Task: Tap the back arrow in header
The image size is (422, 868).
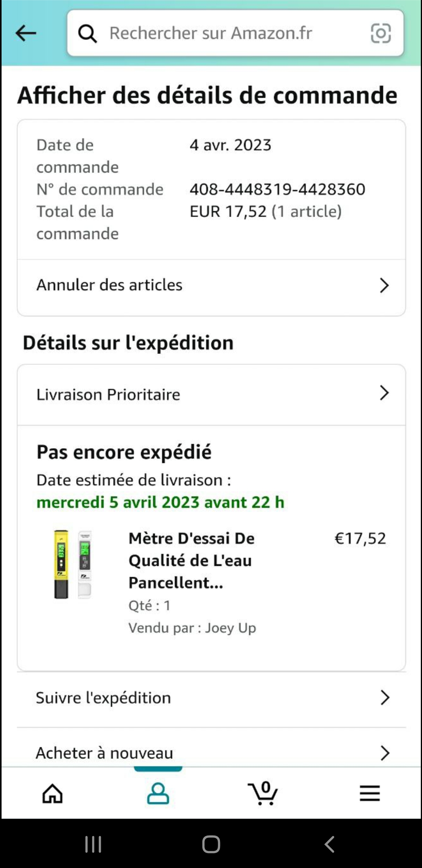Action: pyautogui.click(x=26, y=33)
